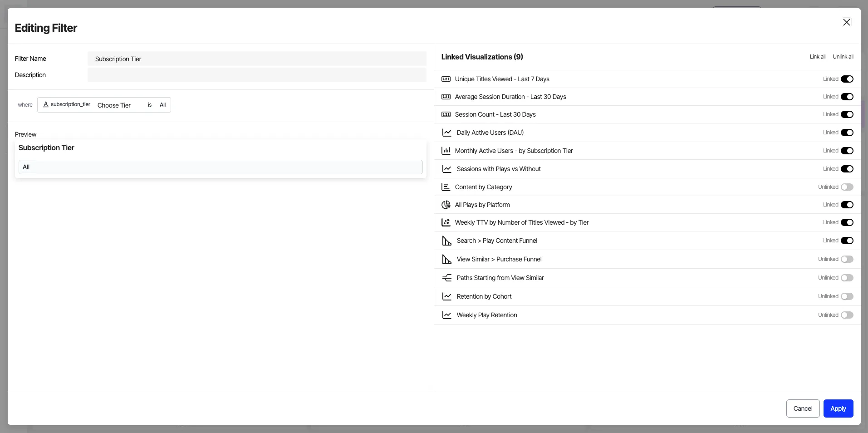
Task: Open the 'All' value selector in where clause
Action: pyautogui.click(x=163, y=105)
